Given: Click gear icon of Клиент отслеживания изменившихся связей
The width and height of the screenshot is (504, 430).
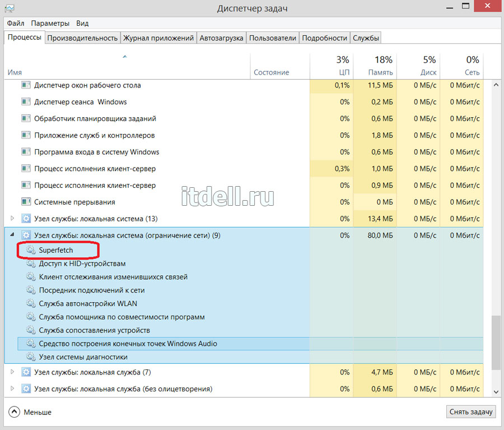Looking at the screenshot, I should click(31, 277).
